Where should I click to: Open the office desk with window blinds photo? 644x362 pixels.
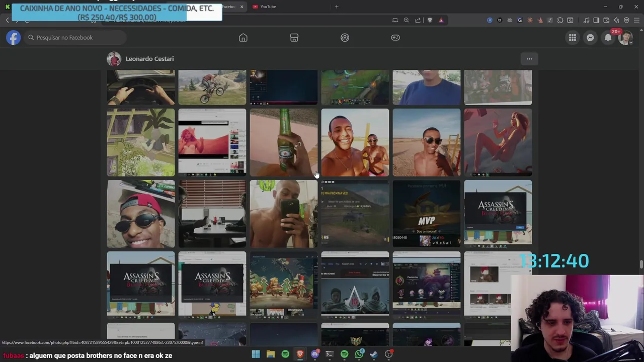[x=212, y=214]
